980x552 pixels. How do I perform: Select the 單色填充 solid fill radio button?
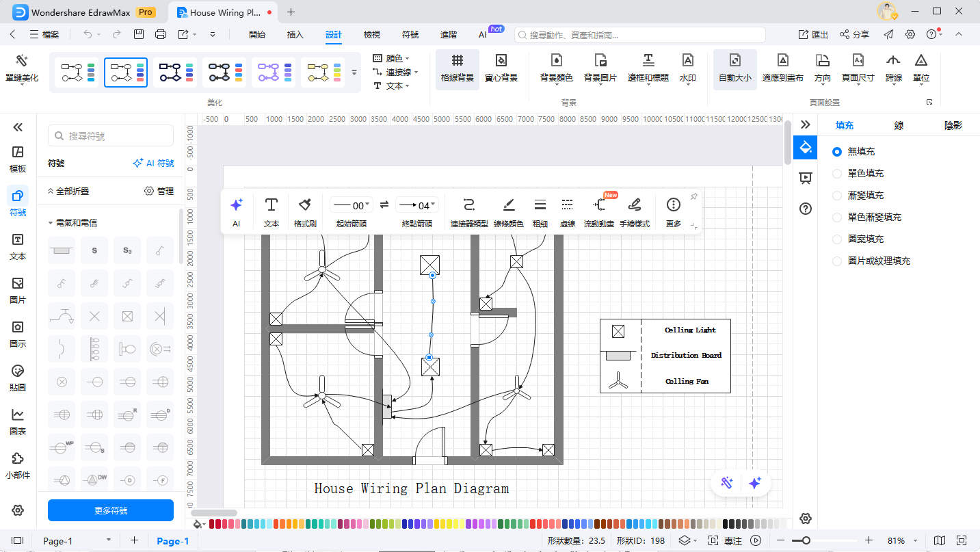tap(837, 174)
